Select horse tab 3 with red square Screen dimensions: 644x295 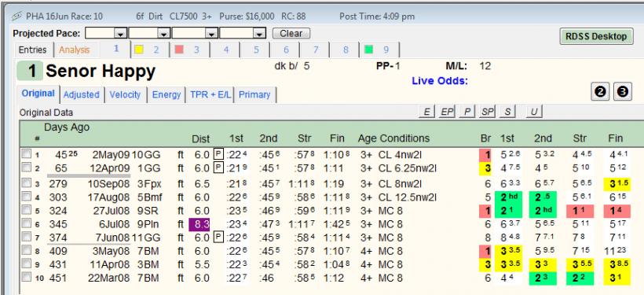tap(190, 50)
